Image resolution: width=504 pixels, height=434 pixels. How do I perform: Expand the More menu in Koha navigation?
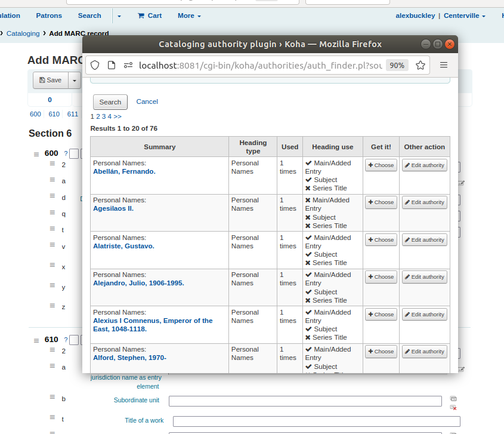pos(189,16)
